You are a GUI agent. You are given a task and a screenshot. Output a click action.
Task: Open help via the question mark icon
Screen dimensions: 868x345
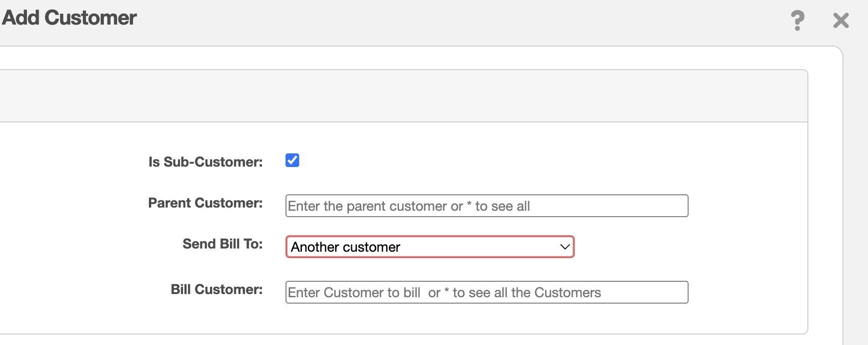coord(797,20)
